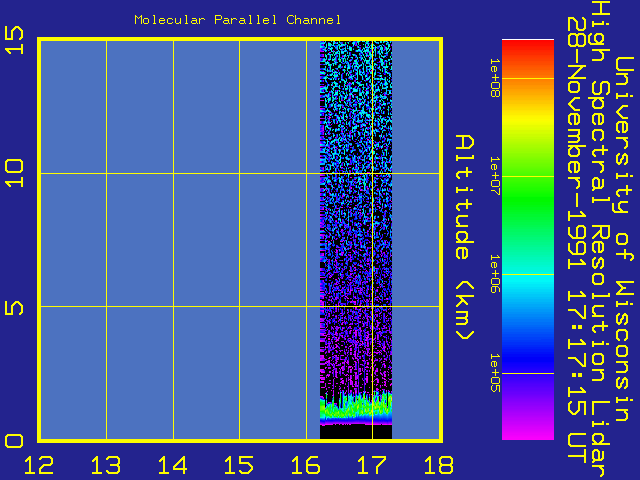Click the x-axis label 12

point(39,465)
